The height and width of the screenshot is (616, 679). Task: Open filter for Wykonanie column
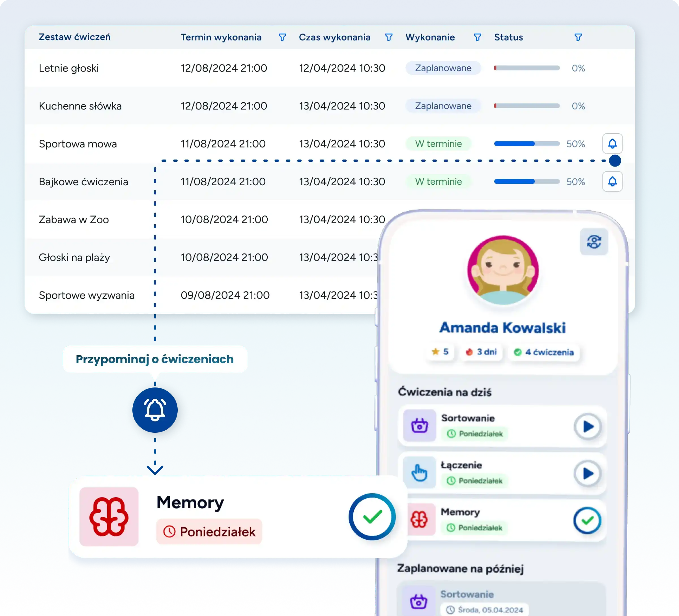pos(477,37)
